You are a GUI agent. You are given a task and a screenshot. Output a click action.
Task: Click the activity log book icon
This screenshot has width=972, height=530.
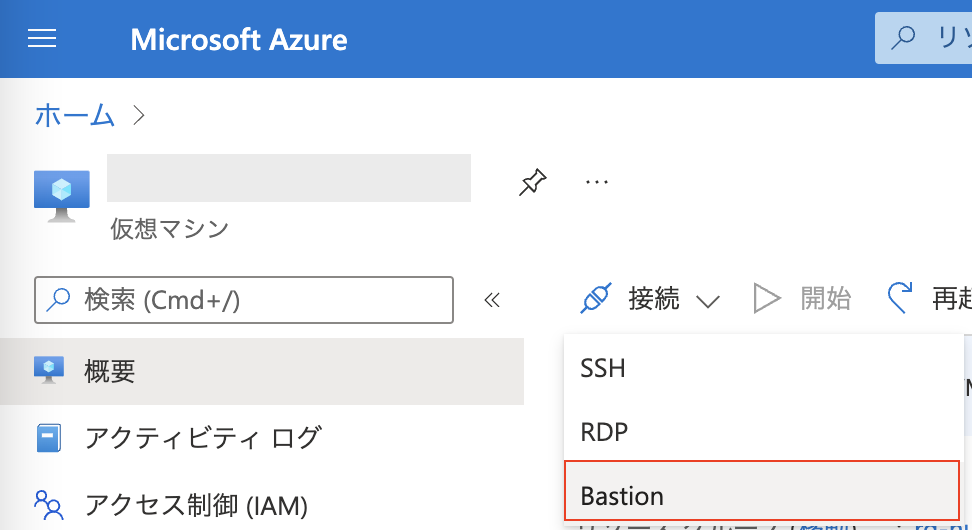coord(49,438)
